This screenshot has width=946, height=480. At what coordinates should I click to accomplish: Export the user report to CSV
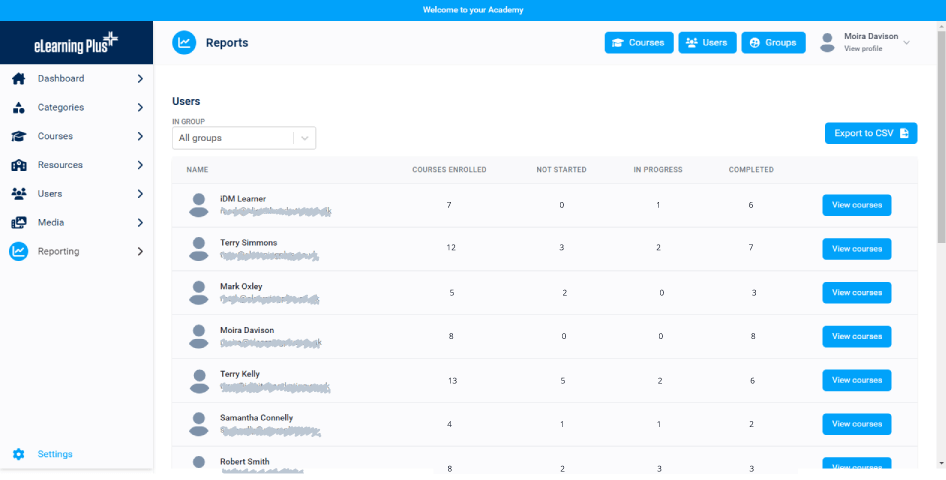coord(870,133)
